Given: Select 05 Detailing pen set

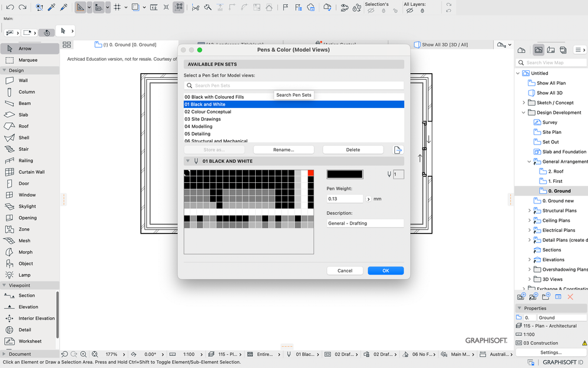Looking at the screenshot, I should pyautogui.click(x=294, y=134).
